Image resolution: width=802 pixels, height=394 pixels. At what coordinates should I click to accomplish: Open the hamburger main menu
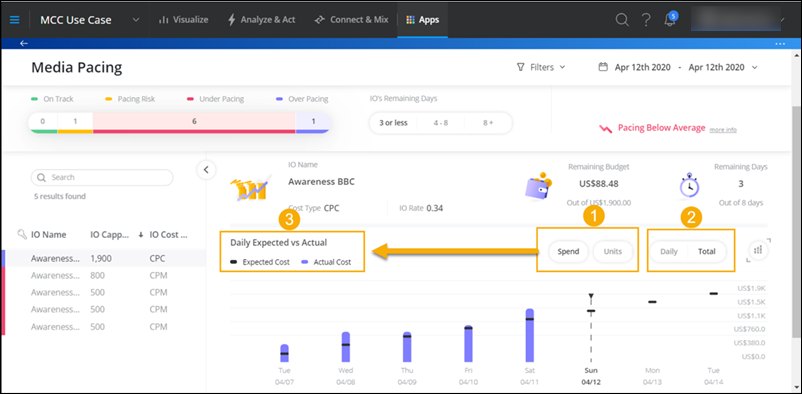(14, 20)
